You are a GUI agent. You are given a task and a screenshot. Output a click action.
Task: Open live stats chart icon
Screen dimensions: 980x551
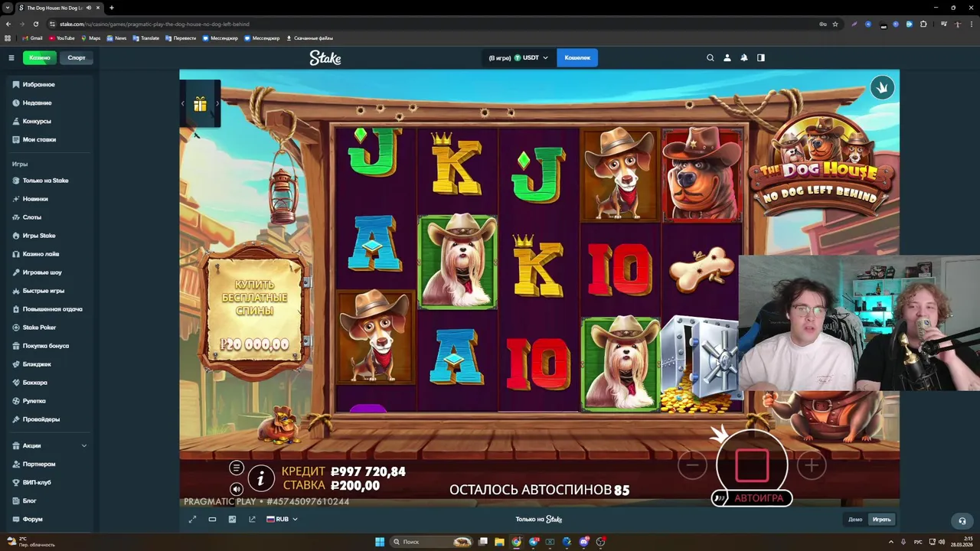pos(232,519)
